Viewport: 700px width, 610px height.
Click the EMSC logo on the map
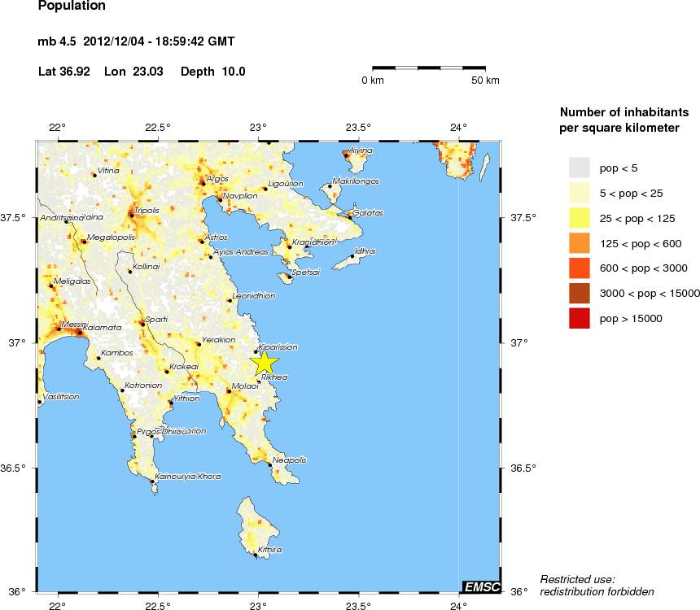pos(482,586)
